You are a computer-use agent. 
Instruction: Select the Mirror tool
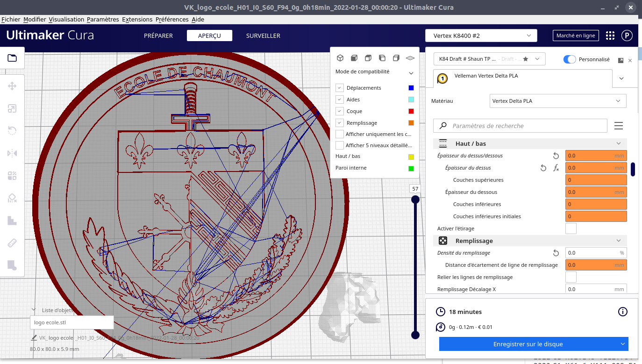pyautogui.click(x=12, y=153)
